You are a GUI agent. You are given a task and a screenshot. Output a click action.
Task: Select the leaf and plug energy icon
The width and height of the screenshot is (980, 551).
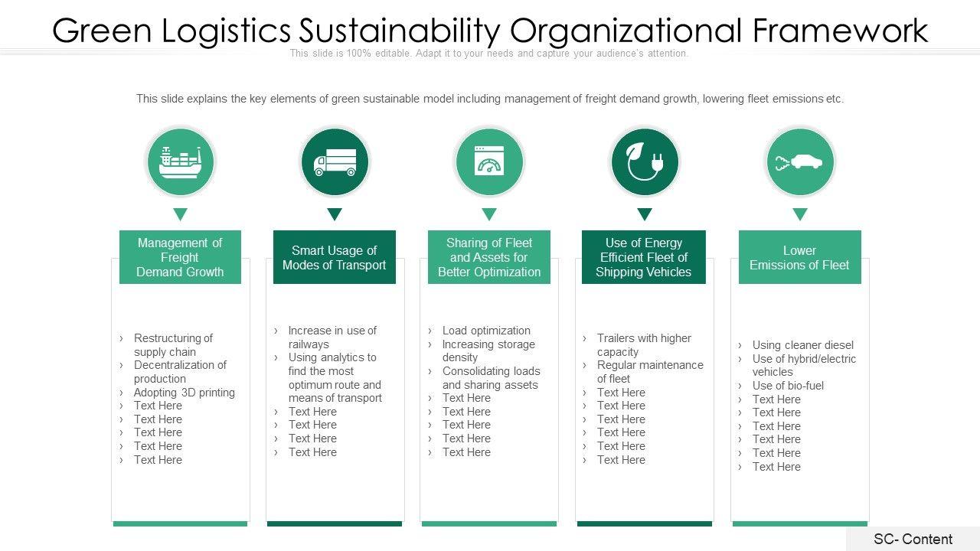point(644,162)
